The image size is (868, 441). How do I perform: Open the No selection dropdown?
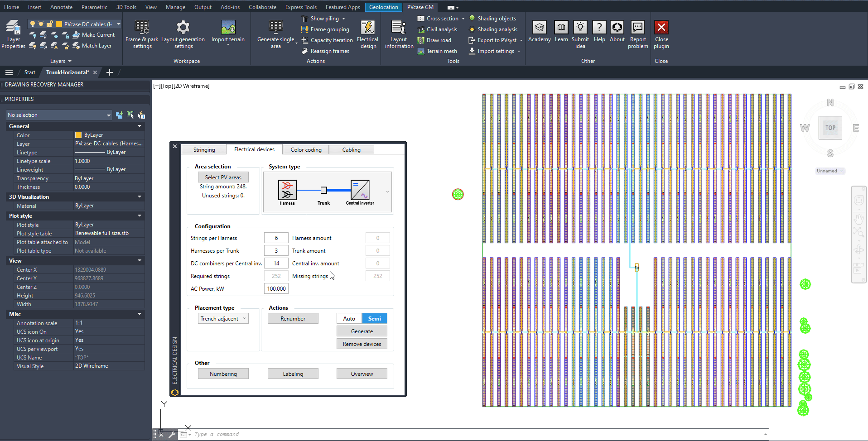pos(59,115)
